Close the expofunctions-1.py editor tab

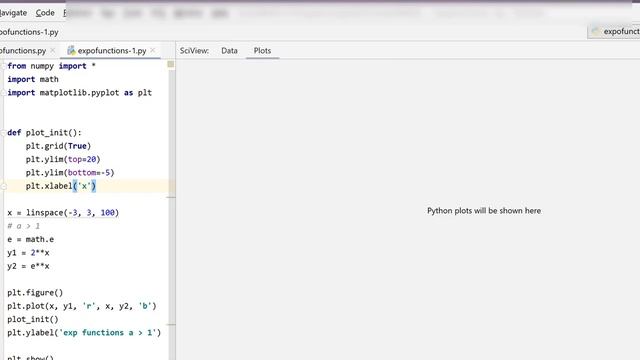click(153, 50)
